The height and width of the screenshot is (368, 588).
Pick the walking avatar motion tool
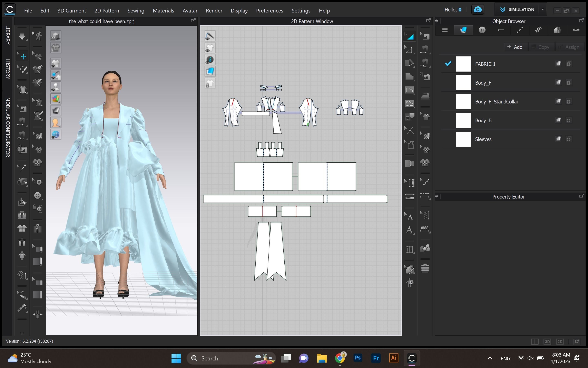click(38, 36)
